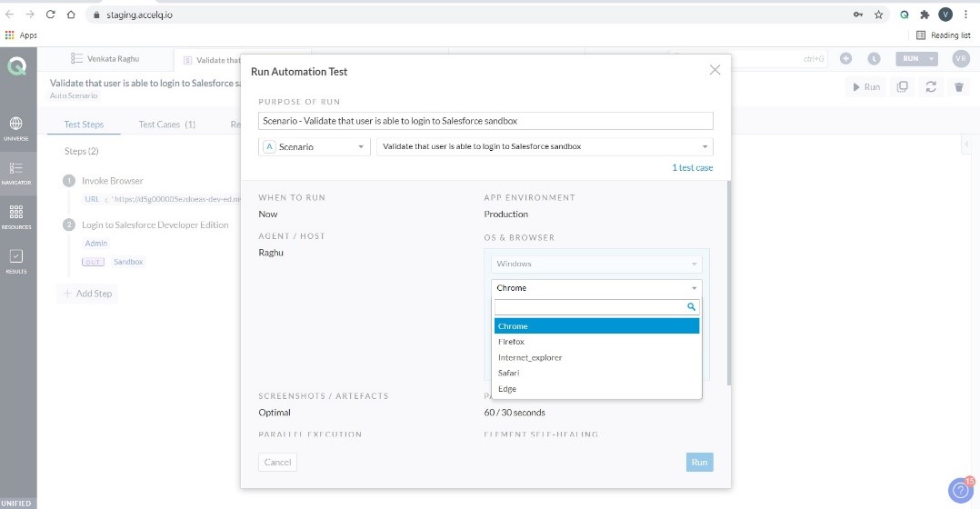Click the add plus icon in top bar
The height and width of the screenshot is (509, 980).
845,58
